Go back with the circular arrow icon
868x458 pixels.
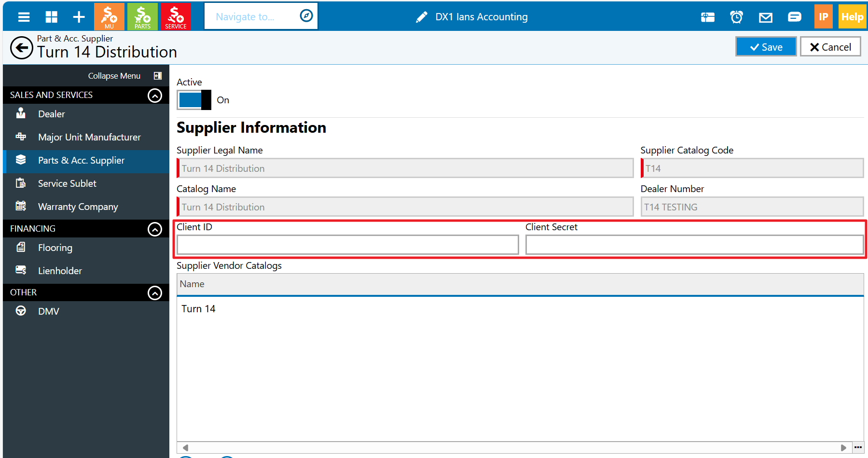point(22,48)
